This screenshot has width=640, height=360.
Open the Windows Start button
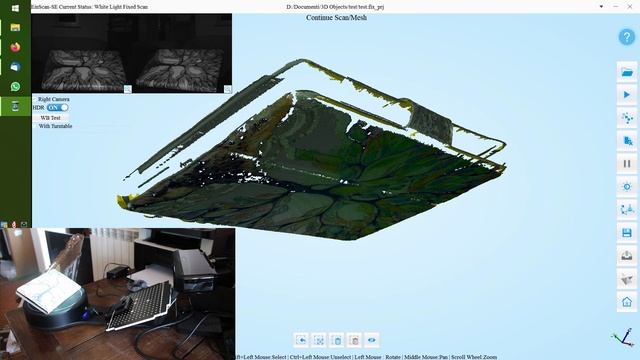[16, 8]
